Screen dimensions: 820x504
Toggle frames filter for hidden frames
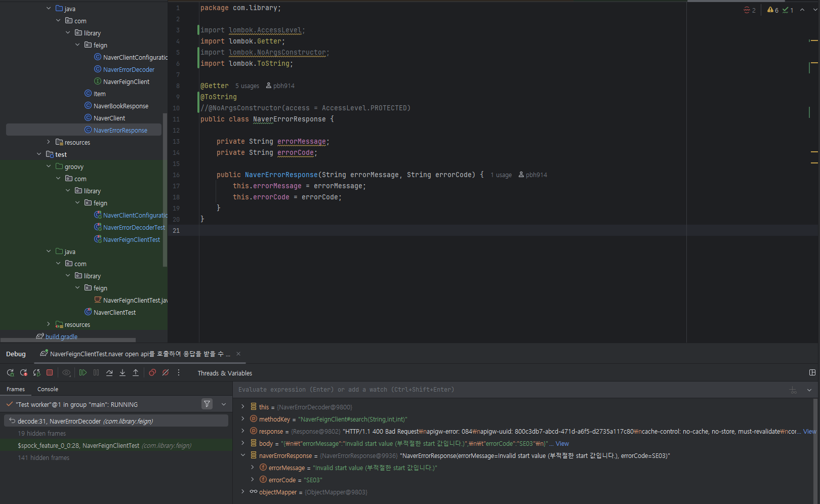[207, 404]
